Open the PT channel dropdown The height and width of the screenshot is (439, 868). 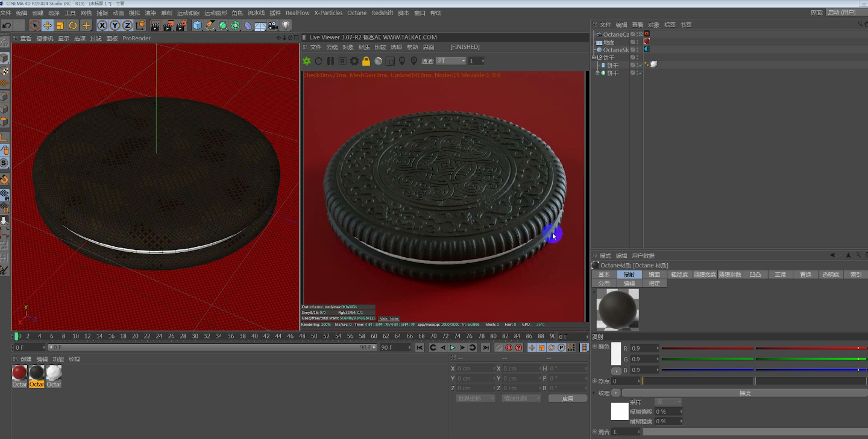tap(451, 61)
